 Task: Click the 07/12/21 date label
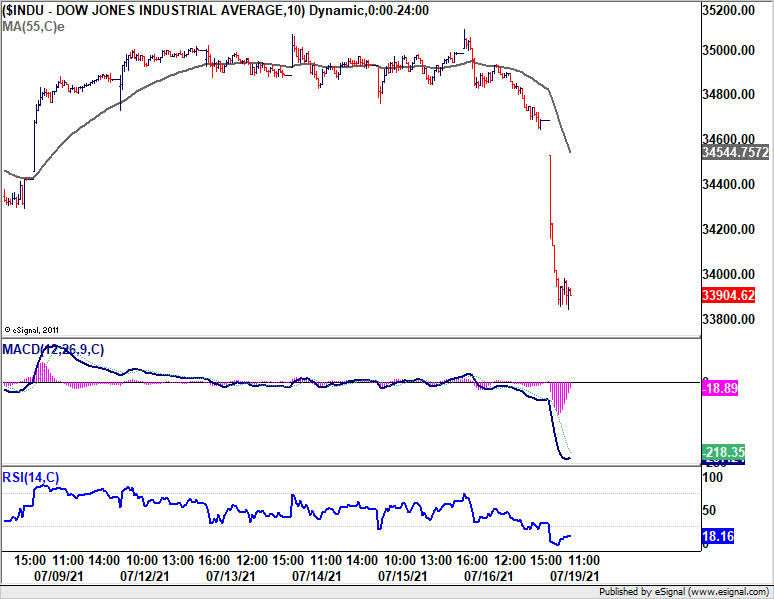tap(145, 576)
